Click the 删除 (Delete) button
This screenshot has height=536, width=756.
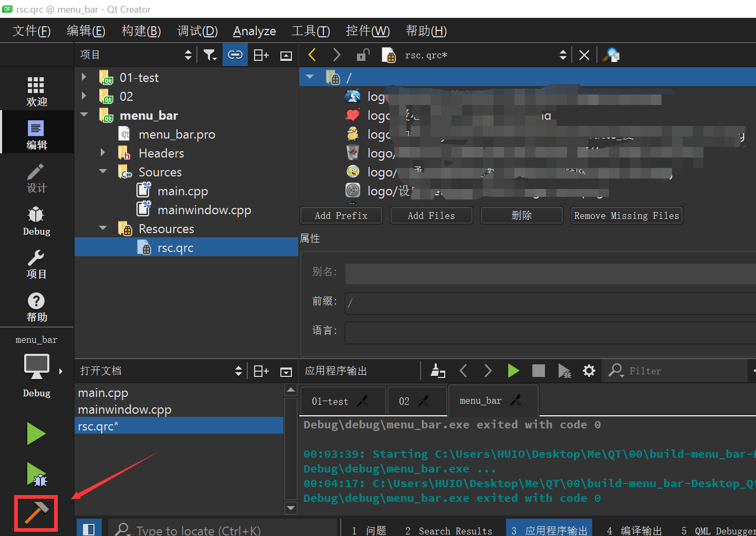click(522, 215)
